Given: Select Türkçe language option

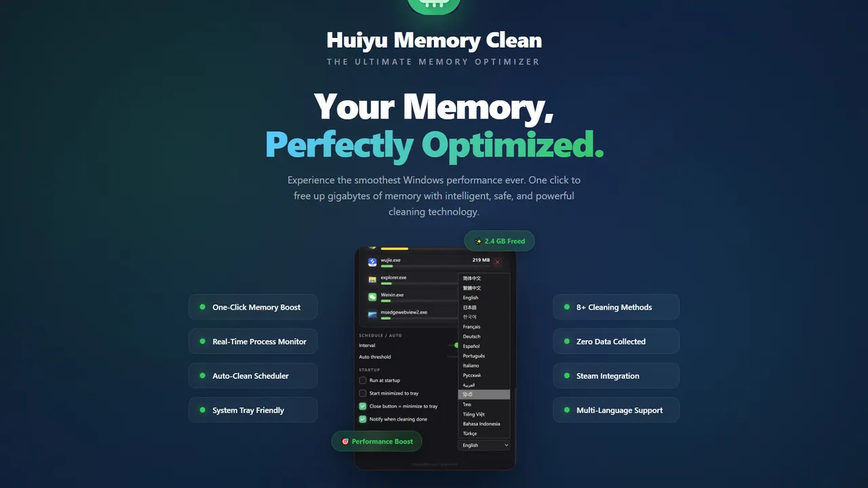Looking at the screenshot, I should coord(484,433).
